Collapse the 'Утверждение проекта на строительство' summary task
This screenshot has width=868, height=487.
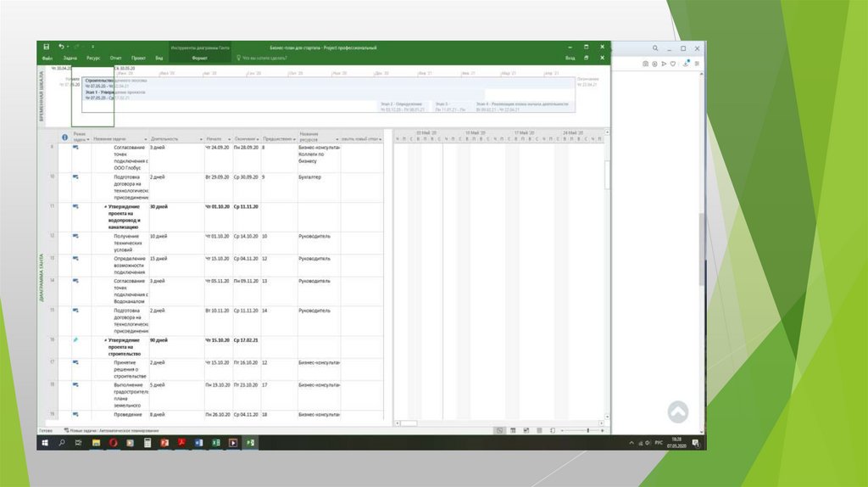(106, 340)
